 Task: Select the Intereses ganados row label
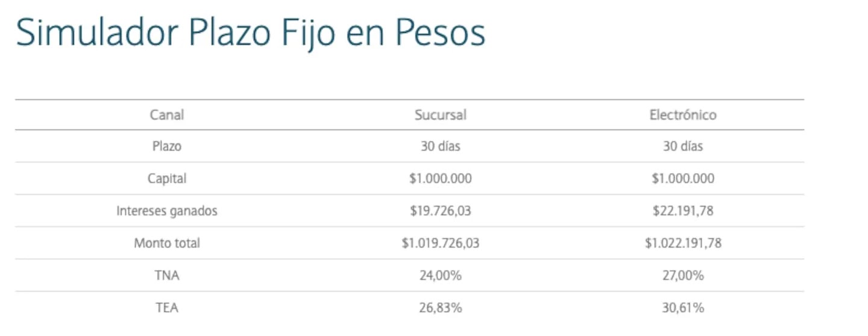tap(167, 211)
